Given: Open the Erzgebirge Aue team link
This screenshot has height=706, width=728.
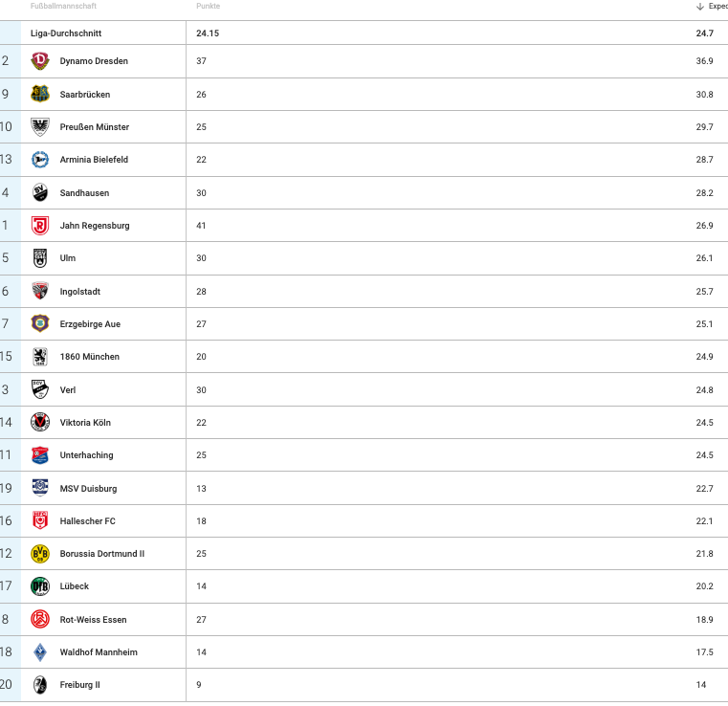Looking at the screenshot, I should click(x=90, y=324).
